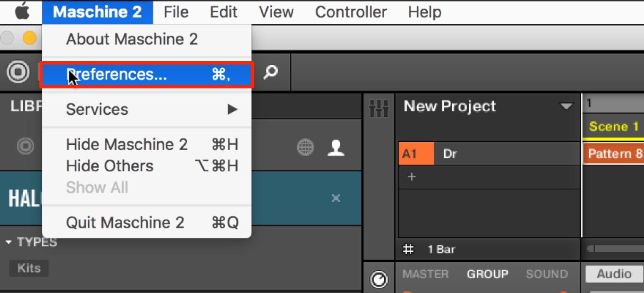Switch to the GROUP tab
Screen dimensions: 644x293
487,274
